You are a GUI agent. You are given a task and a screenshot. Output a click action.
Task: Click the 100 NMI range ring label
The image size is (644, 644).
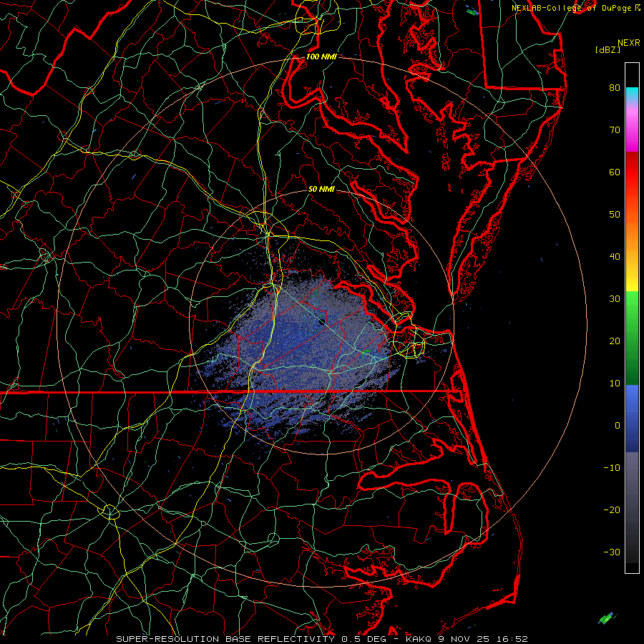pyautogui.click(x=321, y=57)
